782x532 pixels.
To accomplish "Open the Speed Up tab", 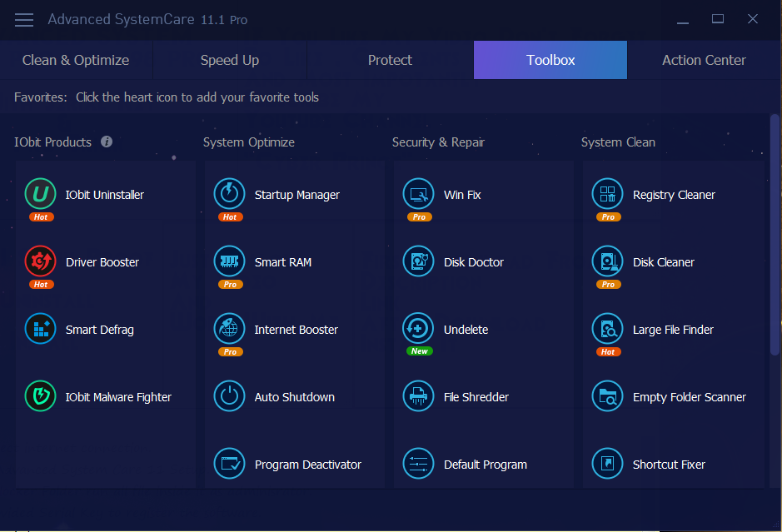I will [230, 60].
